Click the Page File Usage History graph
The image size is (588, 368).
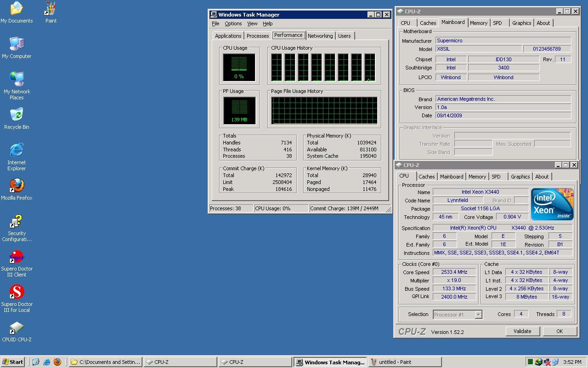click(x=324, y=110)
